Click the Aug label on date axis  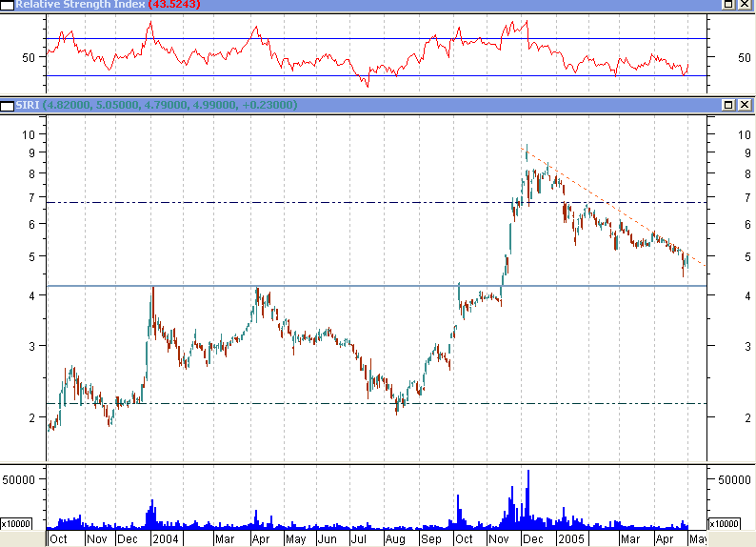click(x=395, y=538)
